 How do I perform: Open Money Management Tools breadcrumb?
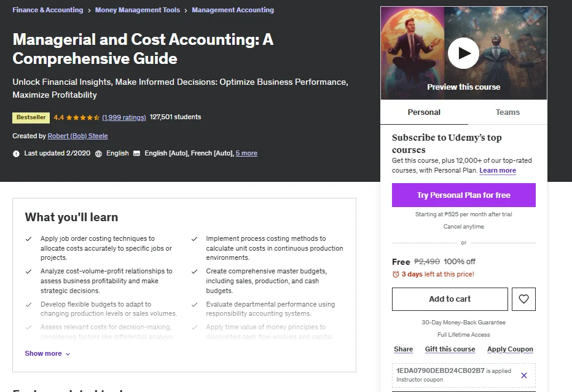click(138, 10)
